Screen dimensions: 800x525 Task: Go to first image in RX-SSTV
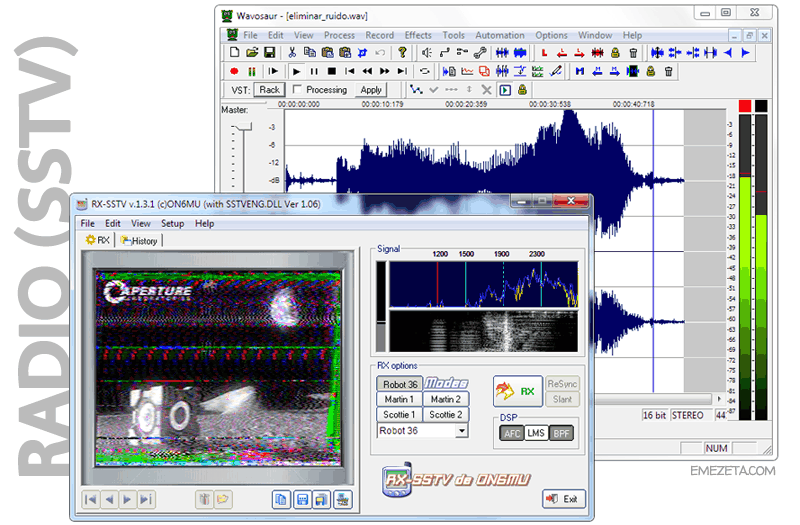coord(91,499)
